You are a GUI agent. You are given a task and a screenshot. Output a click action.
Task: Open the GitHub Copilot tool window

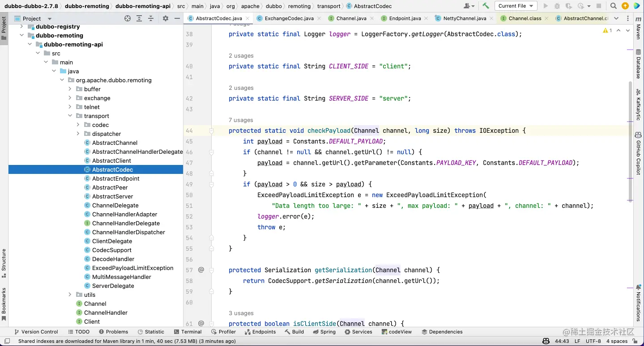[x=639, y=153]
